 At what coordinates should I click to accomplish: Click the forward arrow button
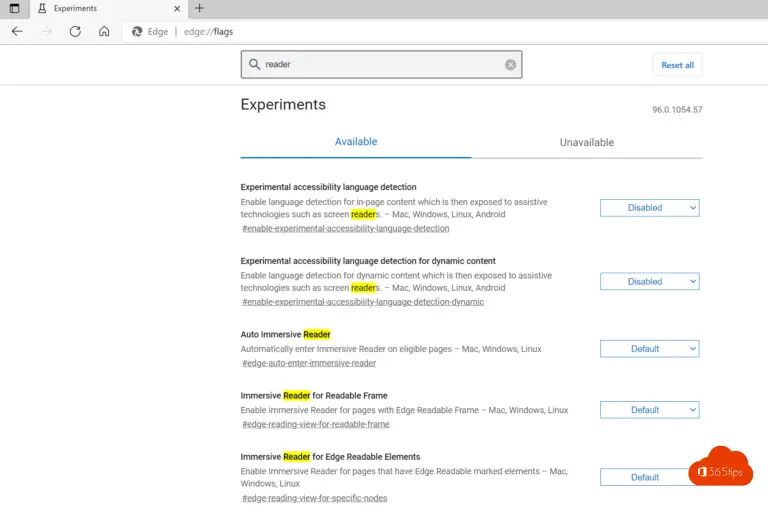tap(47, 32)
